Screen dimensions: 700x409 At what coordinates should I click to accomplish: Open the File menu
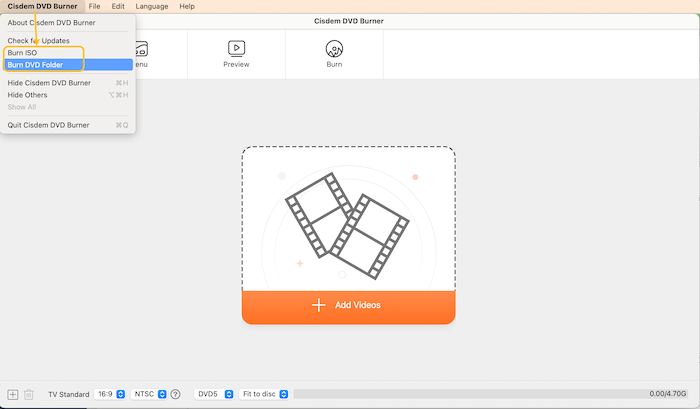point(94,6)
